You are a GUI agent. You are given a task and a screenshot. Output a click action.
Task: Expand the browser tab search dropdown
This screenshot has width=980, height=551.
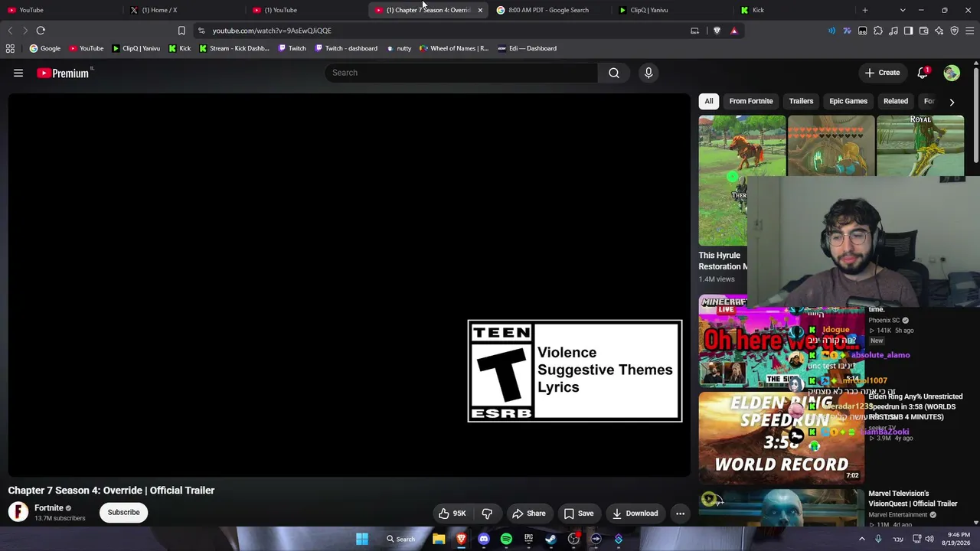[x=903, y=10]
